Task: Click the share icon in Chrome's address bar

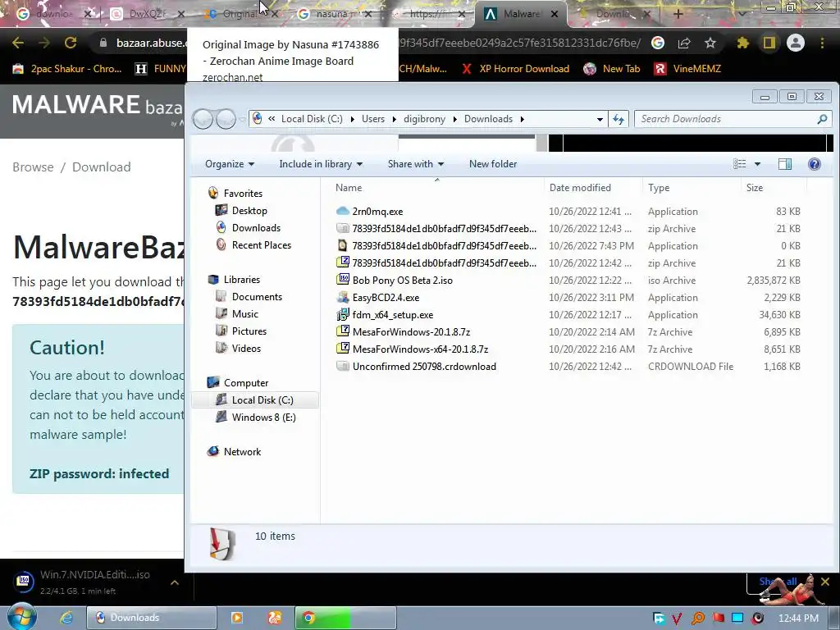Action: 684,43
